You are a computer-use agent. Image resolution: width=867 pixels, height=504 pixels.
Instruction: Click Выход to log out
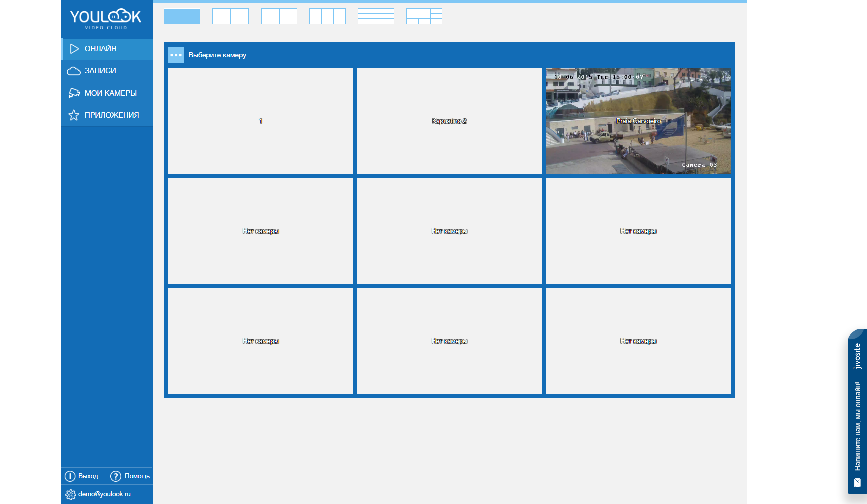pos(83,476)
